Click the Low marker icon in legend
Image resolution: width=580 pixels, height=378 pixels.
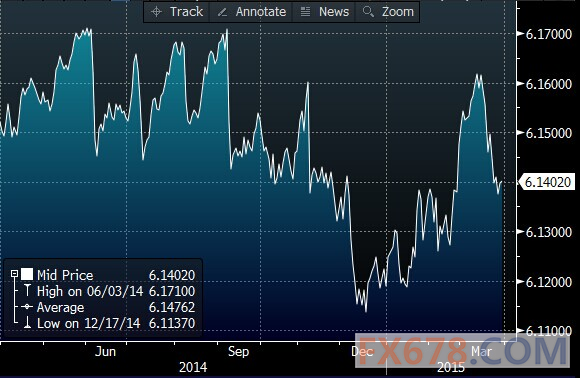coord(27,323)
